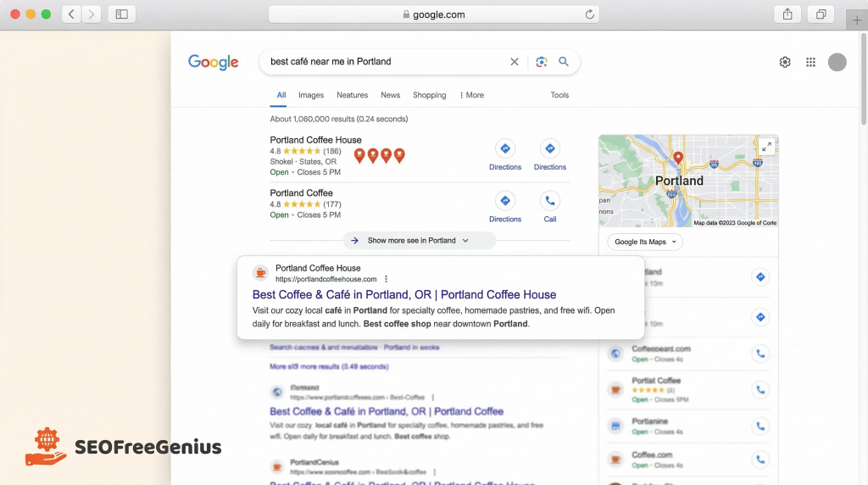This screenshot has width=868, height=485.
Task: Call Coffeepeant.com via phone icon
Action: pyautogui.click(x=760, y=354)
